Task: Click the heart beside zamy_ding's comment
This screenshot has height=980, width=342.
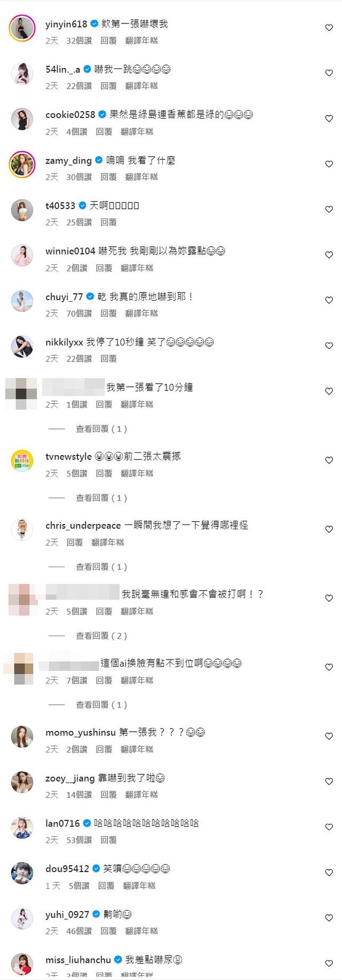Action: [x=329, y=164]
